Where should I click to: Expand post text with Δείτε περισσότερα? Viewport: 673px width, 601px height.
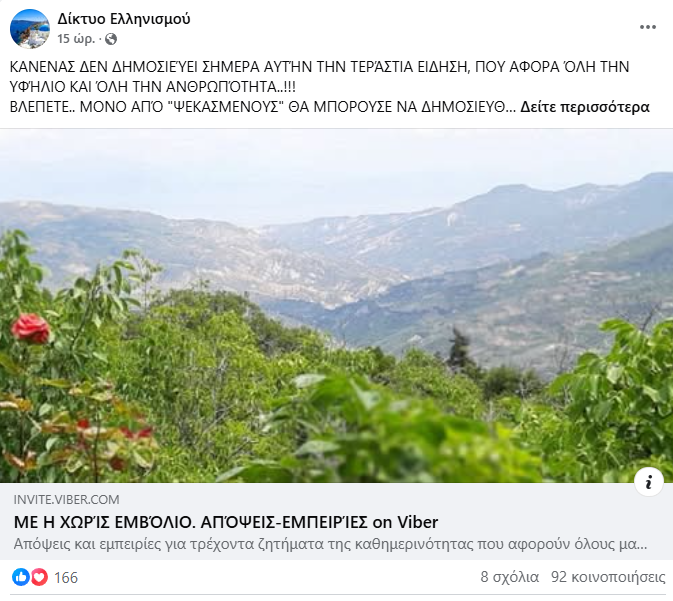pyautogui.click(x=585, y=107)
